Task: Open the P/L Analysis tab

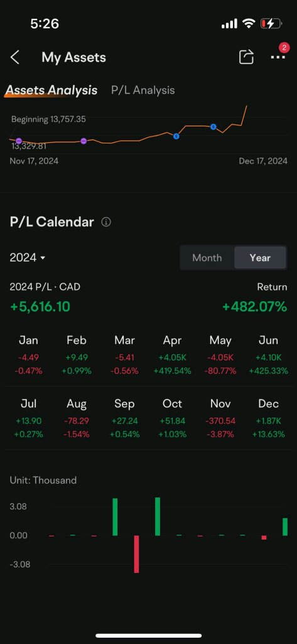Action: point(143,91)
